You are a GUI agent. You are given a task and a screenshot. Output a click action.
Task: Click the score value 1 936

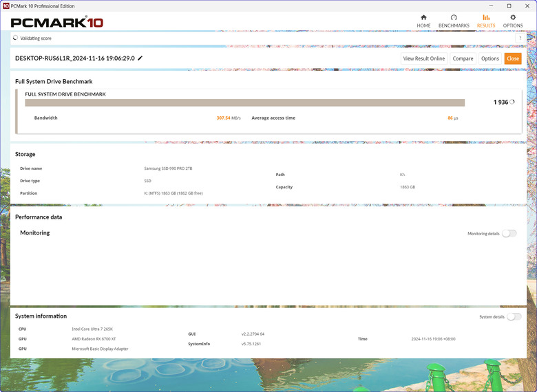(x=501, y=102)
